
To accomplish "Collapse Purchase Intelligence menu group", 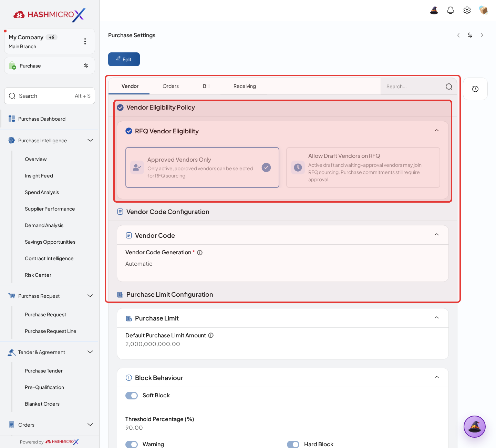I will pos(90,140).
